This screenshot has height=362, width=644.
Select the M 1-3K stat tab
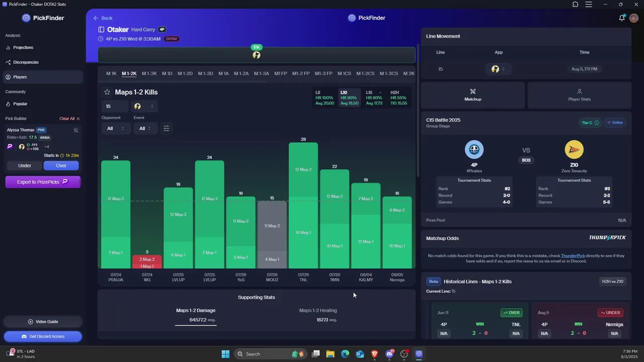149,73
